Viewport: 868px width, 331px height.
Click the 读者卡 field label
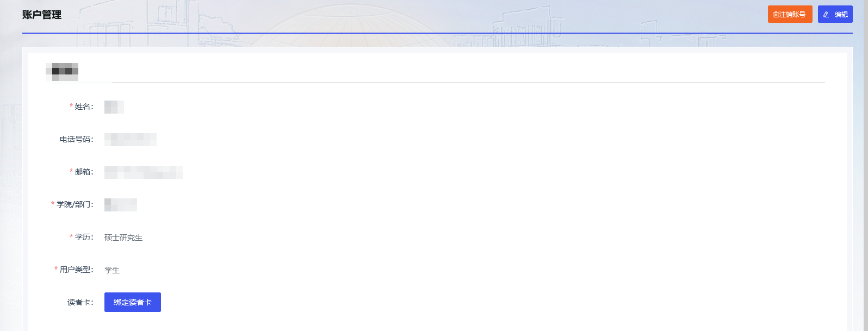[x=80, y=302]
